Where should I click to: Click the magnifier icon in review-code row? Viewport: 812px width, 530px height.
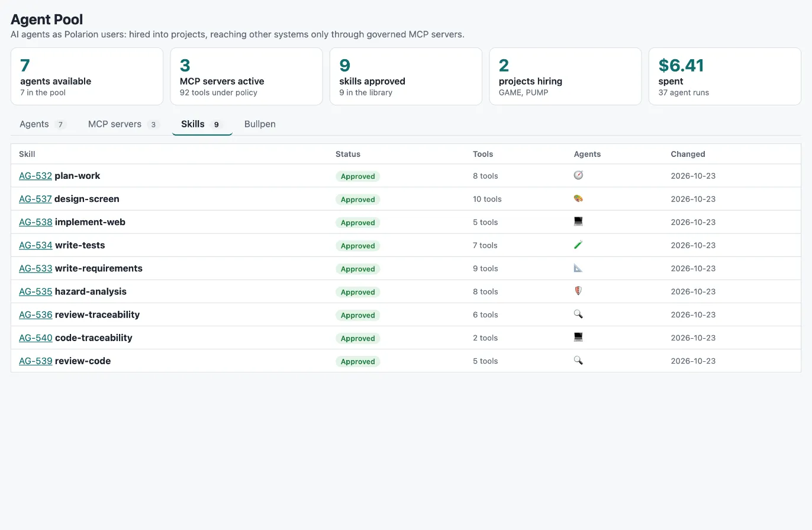(x=578, y=360)
